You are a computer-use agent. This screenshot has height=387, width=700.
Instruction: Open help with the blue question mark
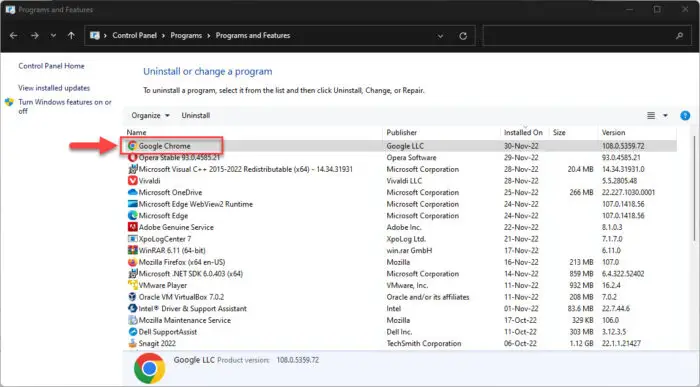[x=685, y=116]
